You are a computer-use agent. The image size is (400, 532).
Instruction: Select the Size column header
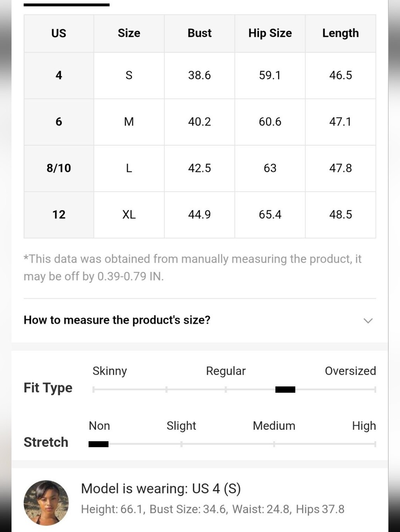(x=129, y=33)
